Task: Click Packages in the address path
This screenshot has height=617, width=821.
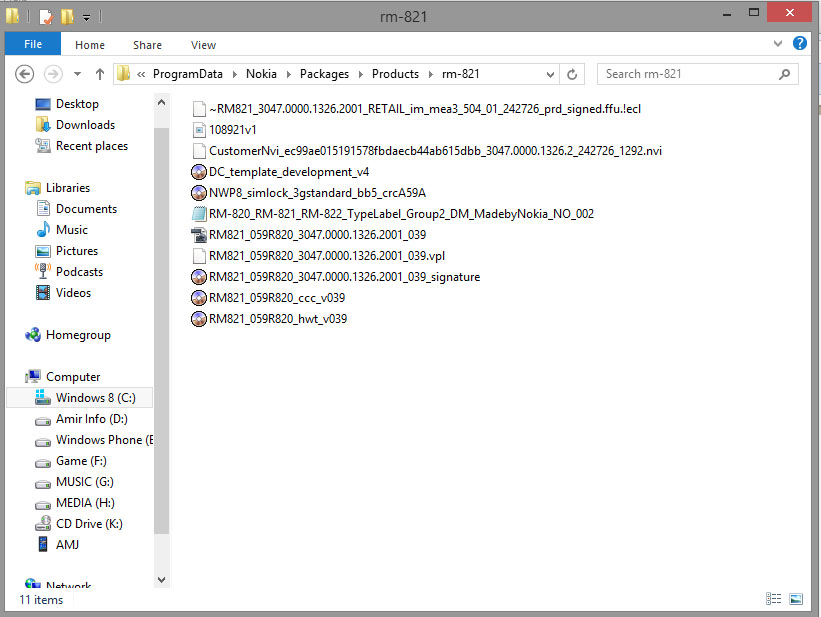Action: click(x=324, y=74)
